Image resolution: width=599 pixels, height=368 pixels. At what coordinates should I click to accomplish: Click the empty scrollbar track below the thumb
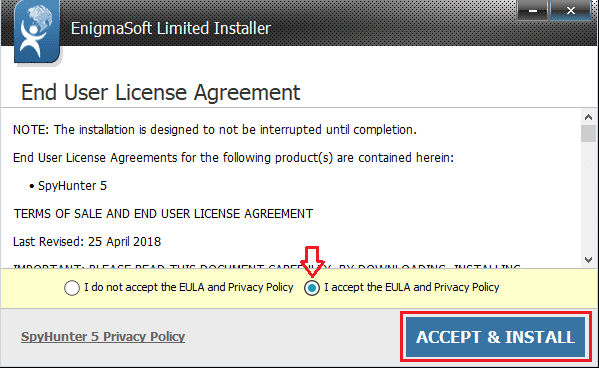pyautogui.click(x=588, y=197)
